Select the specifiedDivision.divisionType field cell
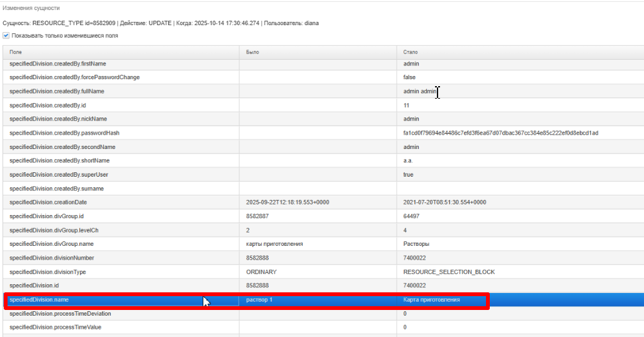This screenshot has width=644, height=337. pyautogui.click(x=121, y=272)
